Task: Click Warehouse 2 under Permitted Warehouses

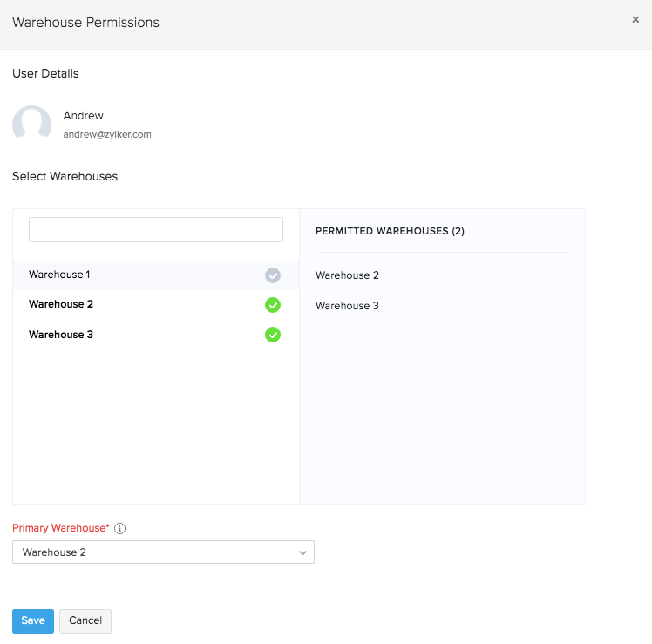Action: click(347, 275)
